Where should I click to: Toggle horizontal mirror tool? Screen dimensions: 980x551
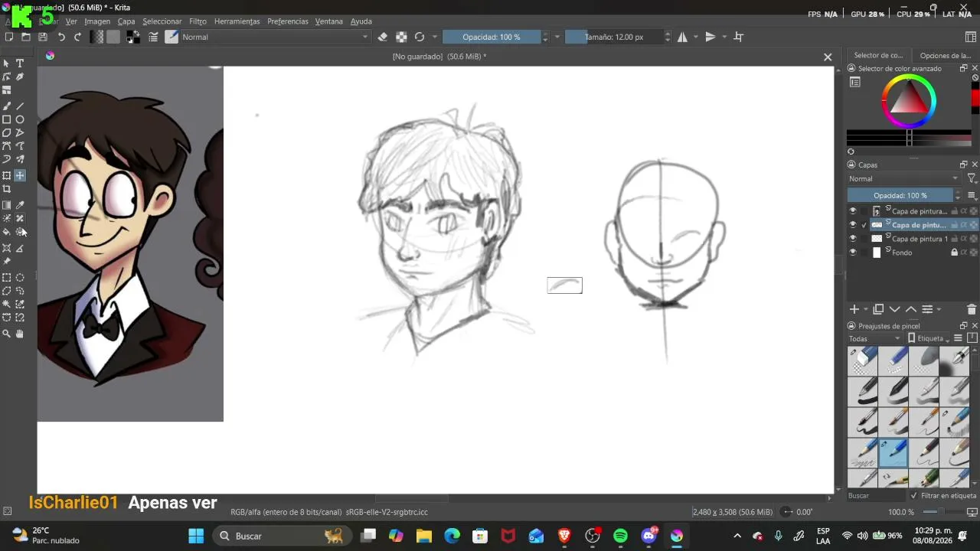point(682,37)
